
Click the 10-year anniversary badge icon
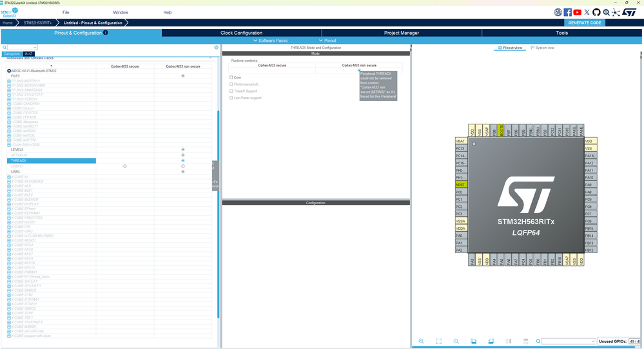558,12
